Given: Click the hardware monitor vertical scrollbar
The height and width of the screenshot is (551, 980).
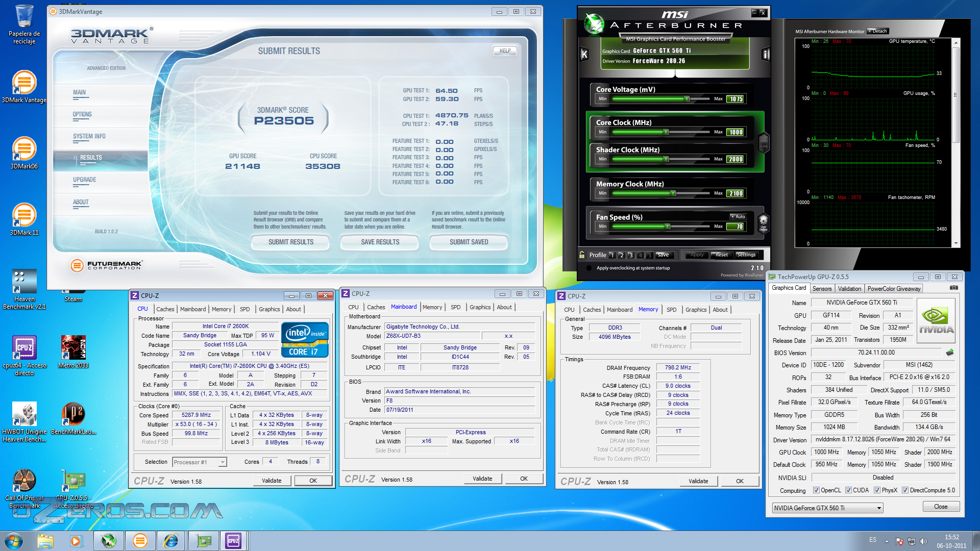Looking at the screenshot, I should pos(956,143).
